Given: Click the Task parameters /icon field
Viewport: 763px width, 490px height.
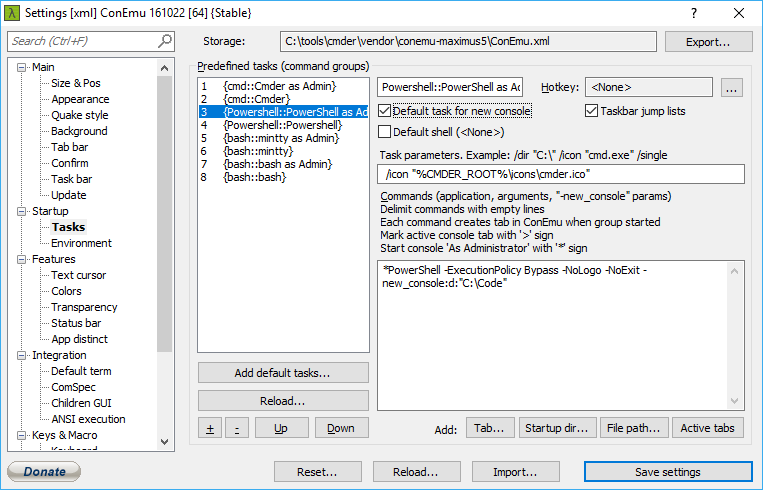Looking at the screenshot, I should point(561,174).
